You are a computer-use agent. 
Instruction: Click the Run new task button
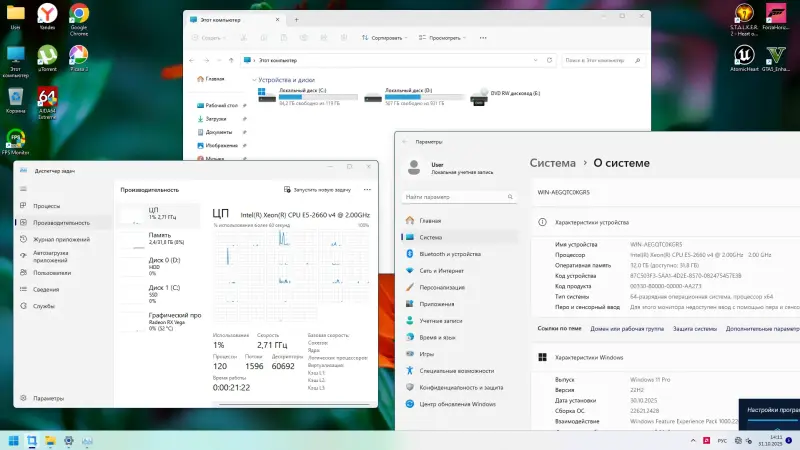(x=317, y=189)
